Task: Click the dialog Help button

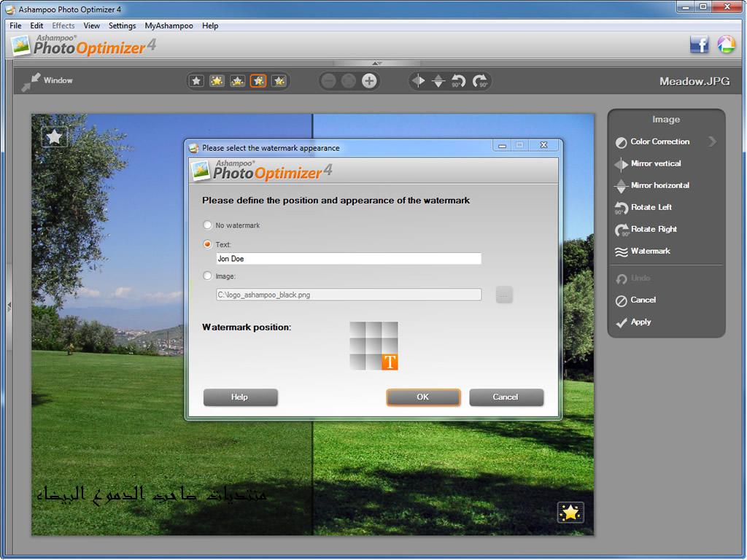Action: pyautogui.click(x=240, y=397)
